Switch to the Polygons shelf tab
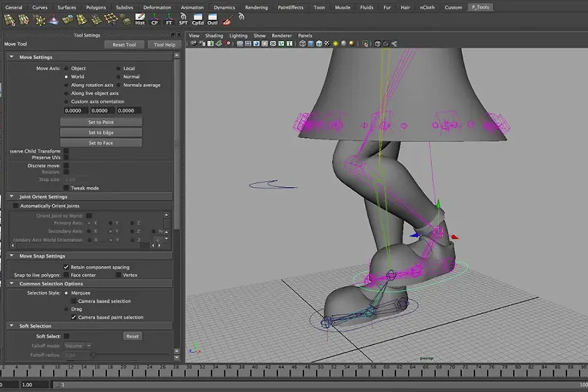588x392 pixels. pos(96,7)
